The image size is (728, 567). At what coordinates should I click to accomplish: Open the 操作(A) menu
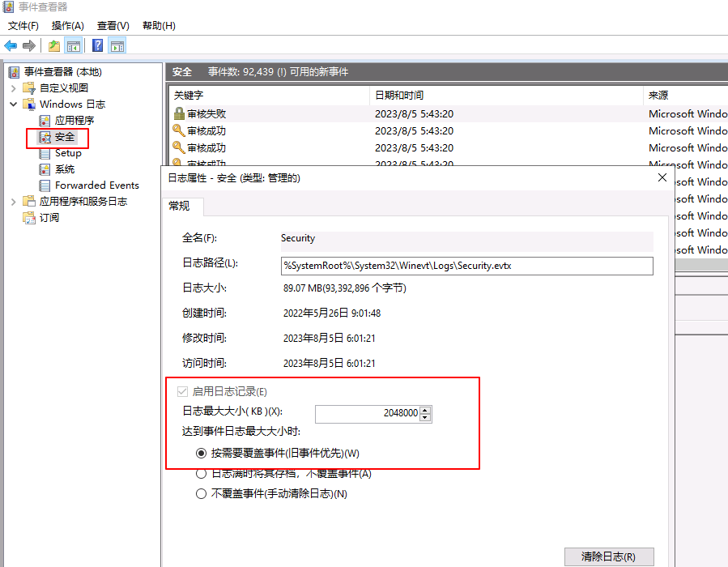[x=67, y=26]
